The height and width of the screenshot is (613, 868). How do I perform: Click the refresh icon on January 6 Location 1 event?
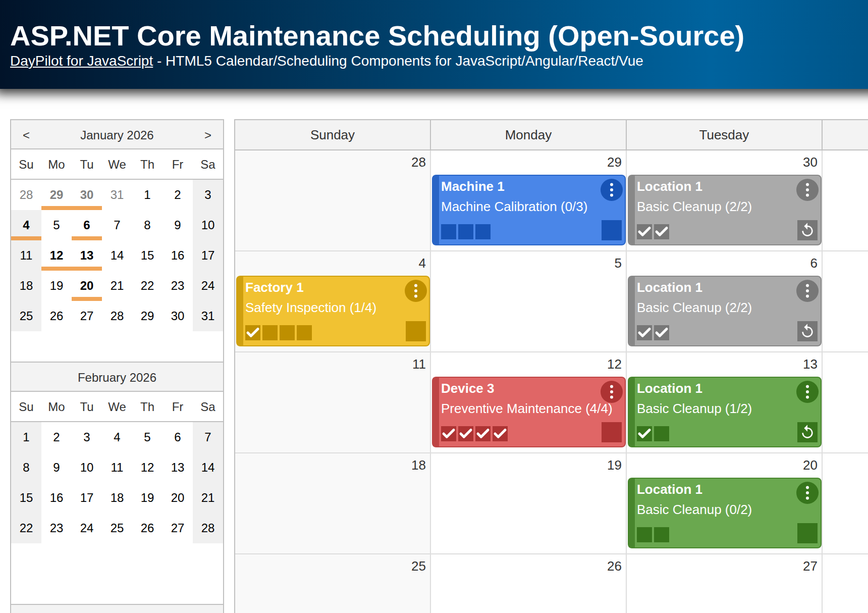(807, 331)
